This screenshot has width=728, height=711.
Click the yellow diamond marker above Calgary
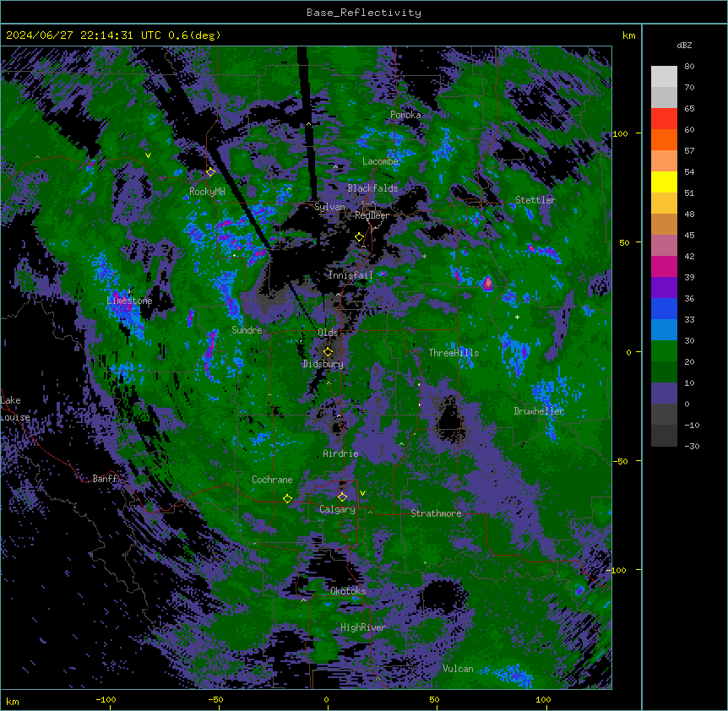[342, 497]
